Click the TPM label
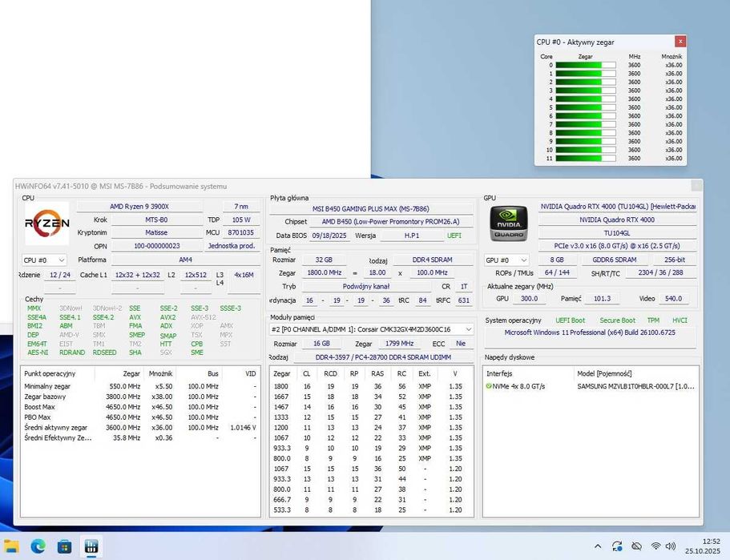 point(653,320)
